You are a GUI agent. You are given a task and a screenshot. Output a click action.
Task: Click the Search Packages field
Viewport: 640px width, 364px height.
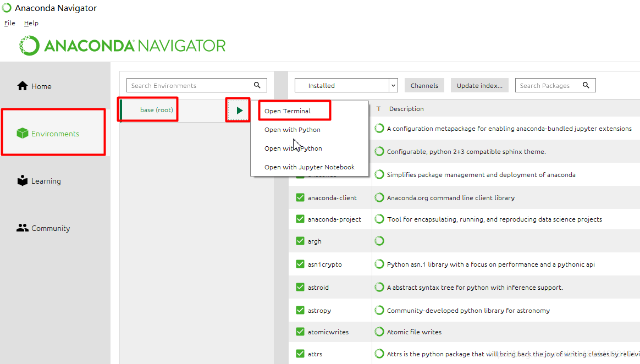pos(555,85)
